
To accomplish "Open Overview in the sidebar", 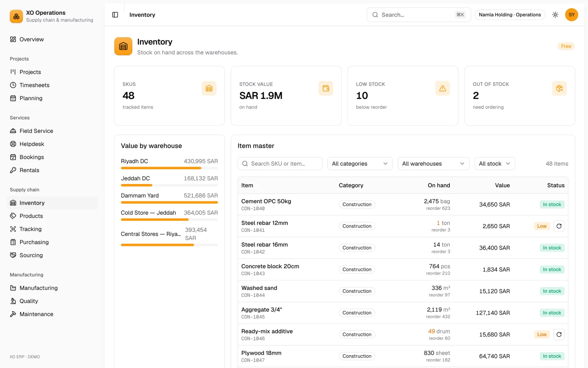I will (x=52, y=39).
